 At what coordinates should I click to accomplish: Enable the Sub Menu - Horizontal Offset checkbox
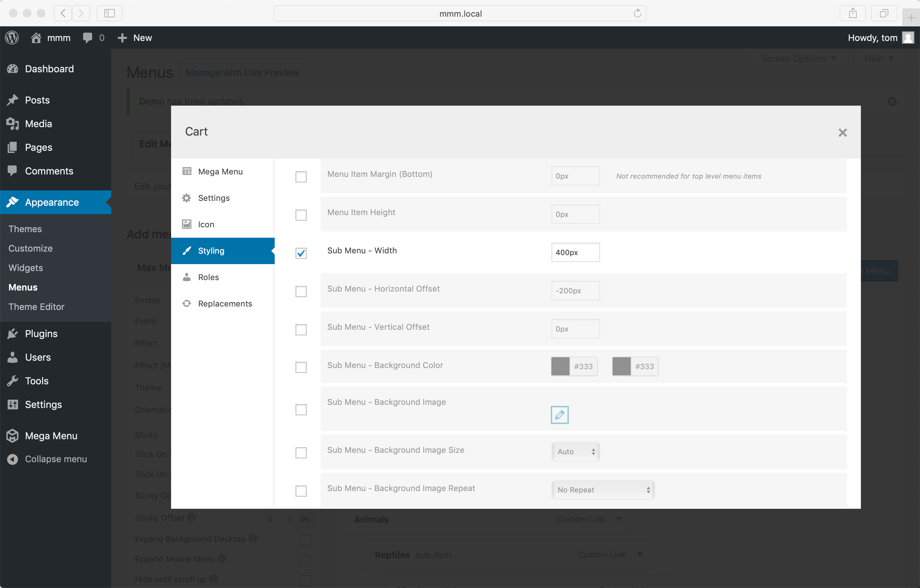(301, 291)
